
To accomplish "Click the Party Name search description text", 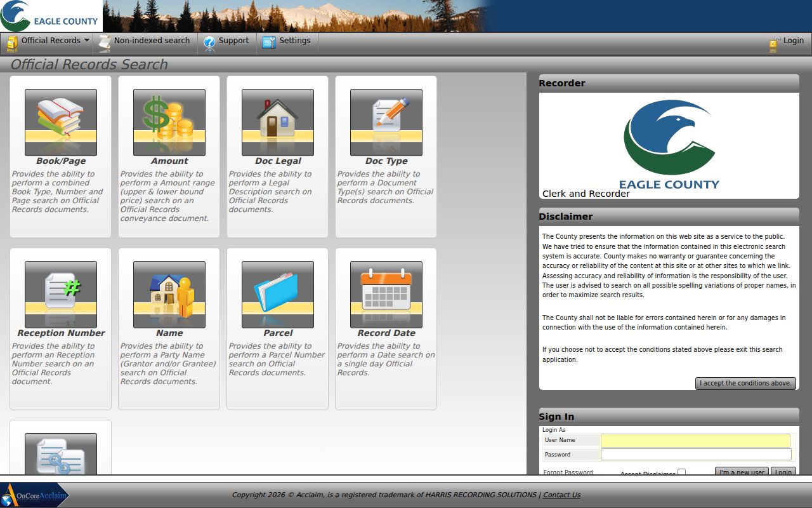I will (x=168, y=364).
